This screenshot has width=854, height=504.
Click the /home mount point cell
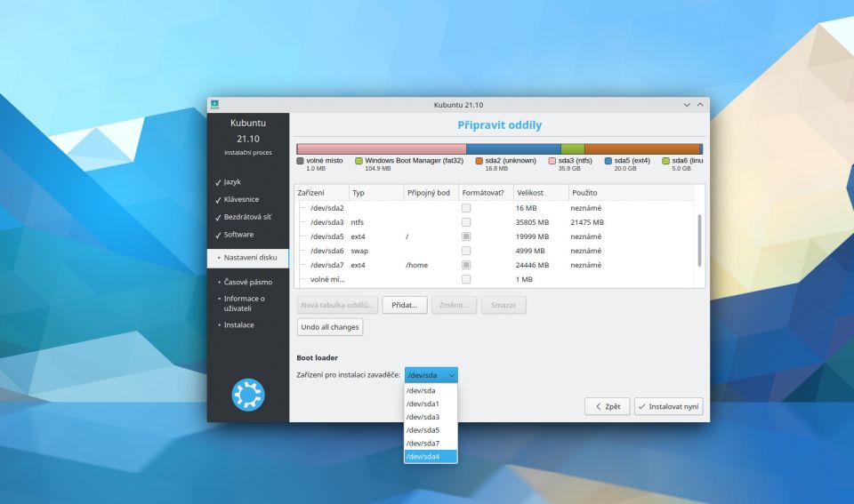point(416,265)
